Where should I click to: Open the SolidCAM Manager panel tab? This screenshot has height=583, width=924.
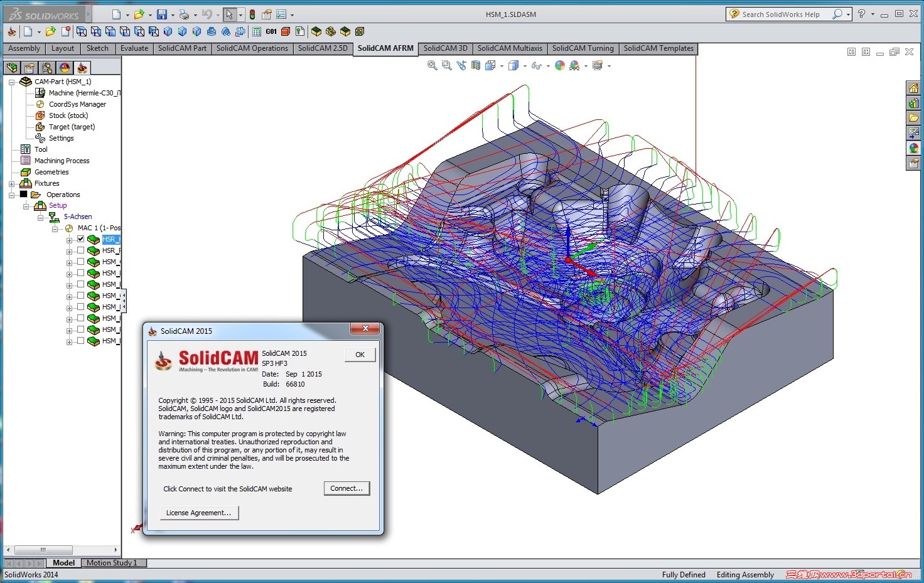click(x=82, y=68)
